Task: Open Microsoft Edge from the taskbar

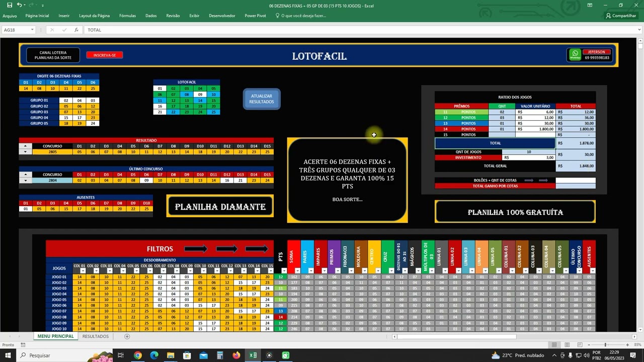Action: [x=154, y=355]
